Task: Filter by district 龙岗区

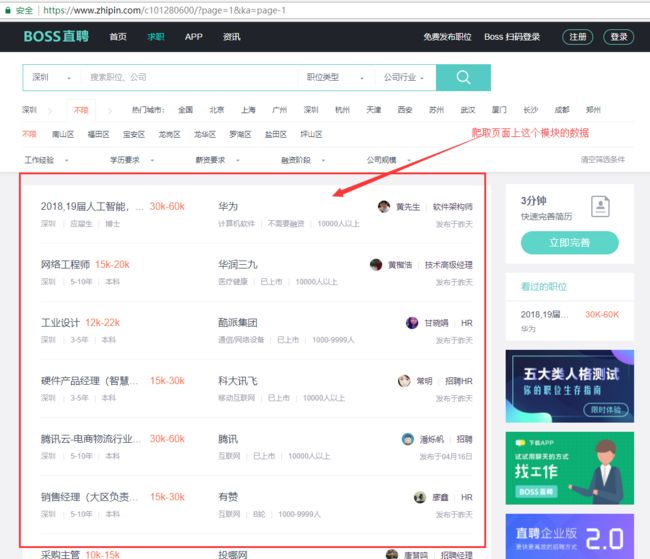Action: [169, 134]
